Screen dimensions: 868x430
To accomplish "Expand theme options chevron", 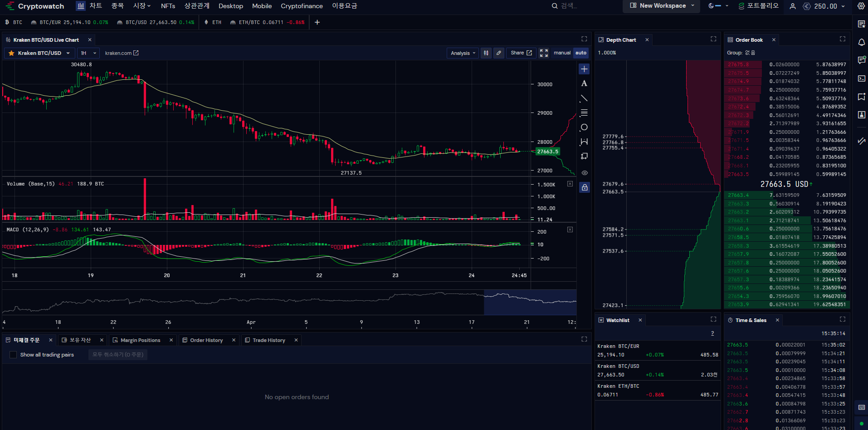I will [x=727, y=6].
